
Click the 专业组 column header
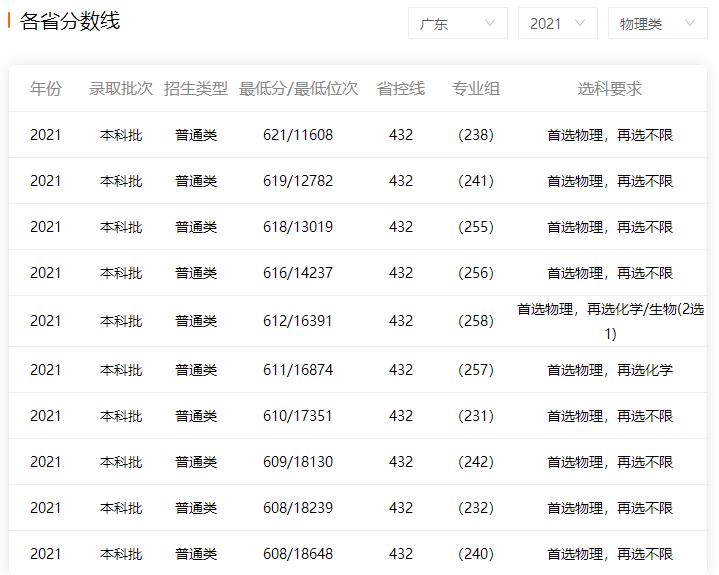point(476,89)
